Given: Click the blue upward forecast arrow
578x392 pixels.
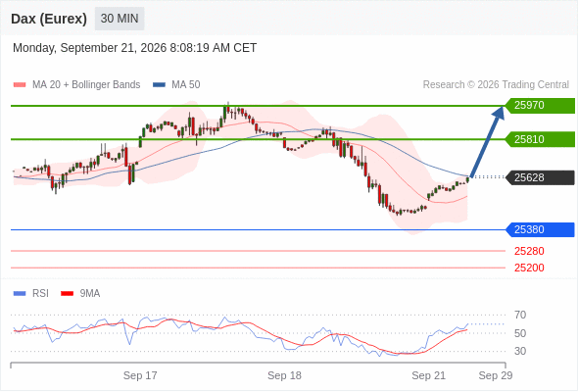Looking at the screenshot, I should tap(487, 141).
